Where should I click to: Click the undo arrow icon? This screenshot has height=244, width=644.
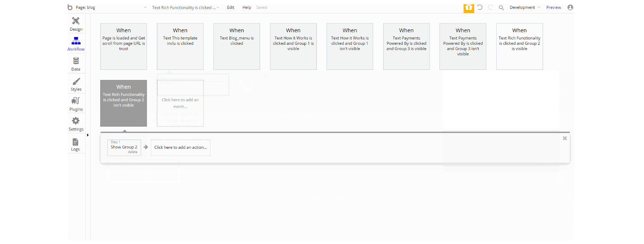click(480, 7)
